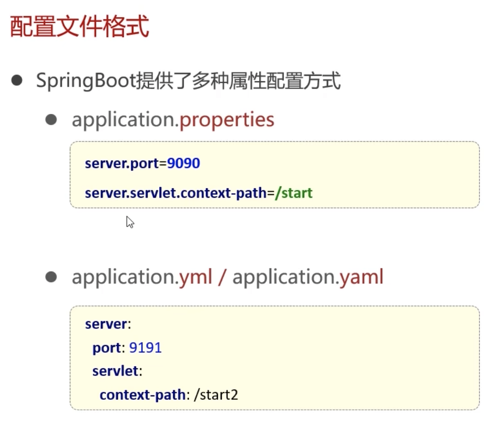
Task: Click the application.yml text
Action: click(142, 277)
